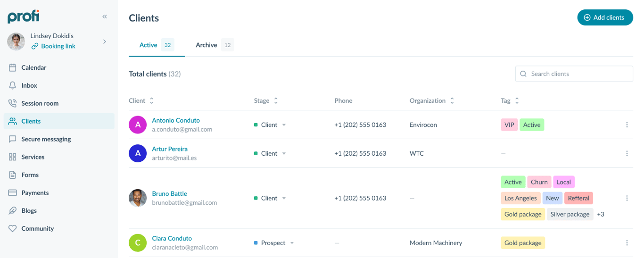
Task: Open Clara Conduto's client profile
Action: (x=172, y=239)
